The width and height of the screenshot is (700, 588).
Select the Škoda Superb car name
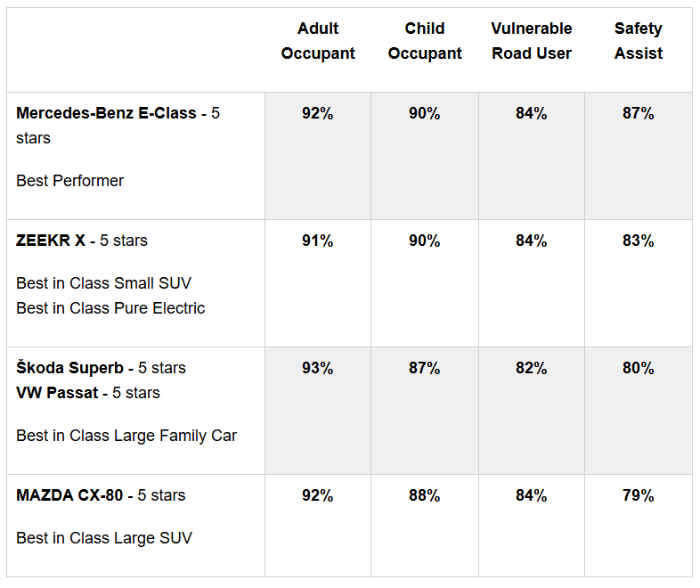tap(70, 368)
